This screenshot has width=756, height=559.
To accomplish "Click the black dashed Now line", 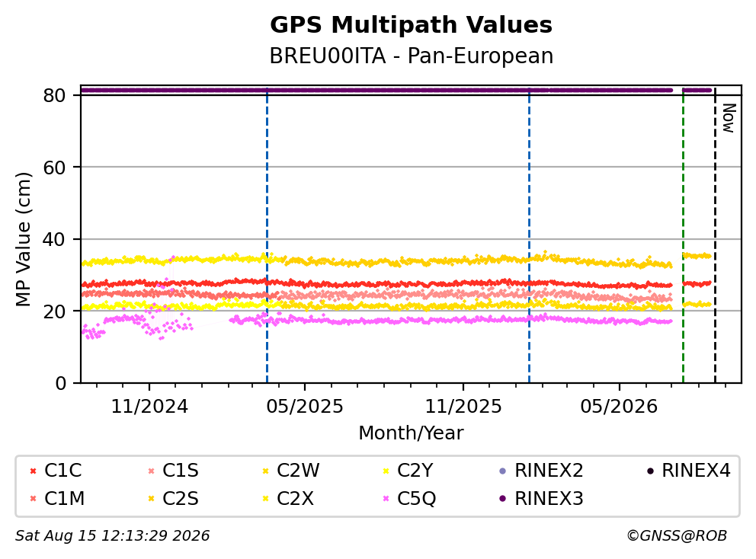I will (715, 235).
